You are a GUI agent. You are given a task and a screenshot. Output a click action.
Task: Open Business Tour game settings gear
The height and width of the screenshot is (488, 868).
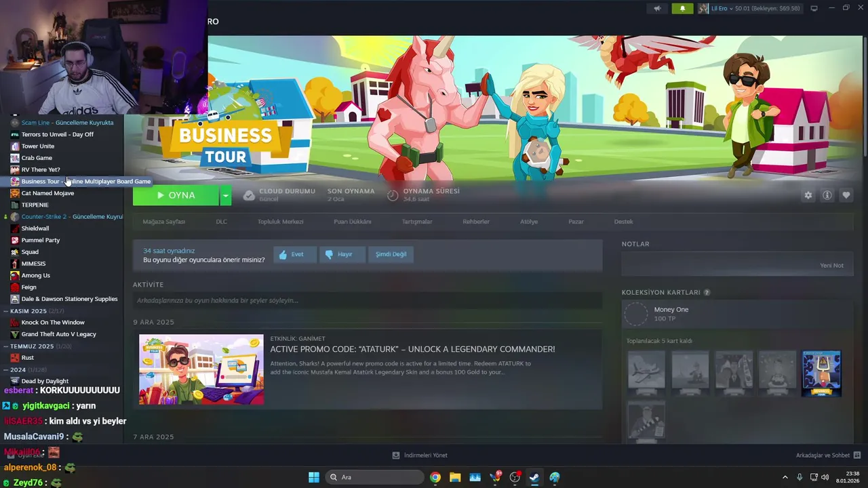click(x=808, y=195)
